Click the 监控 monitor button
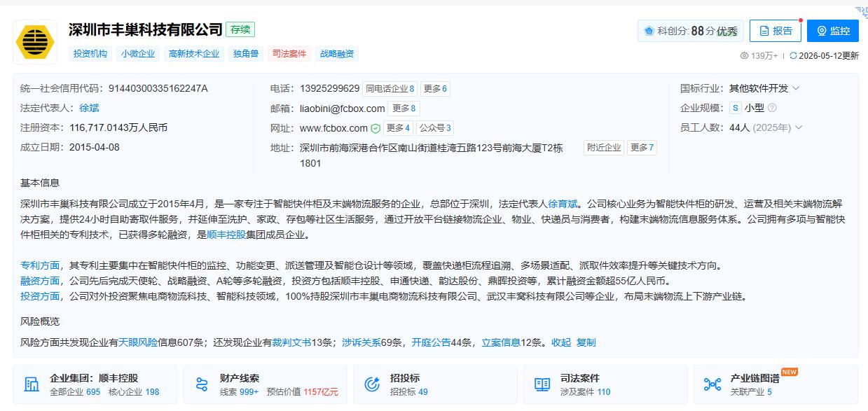The height and width of the screenshot is (411, 868). coord(832,31)
